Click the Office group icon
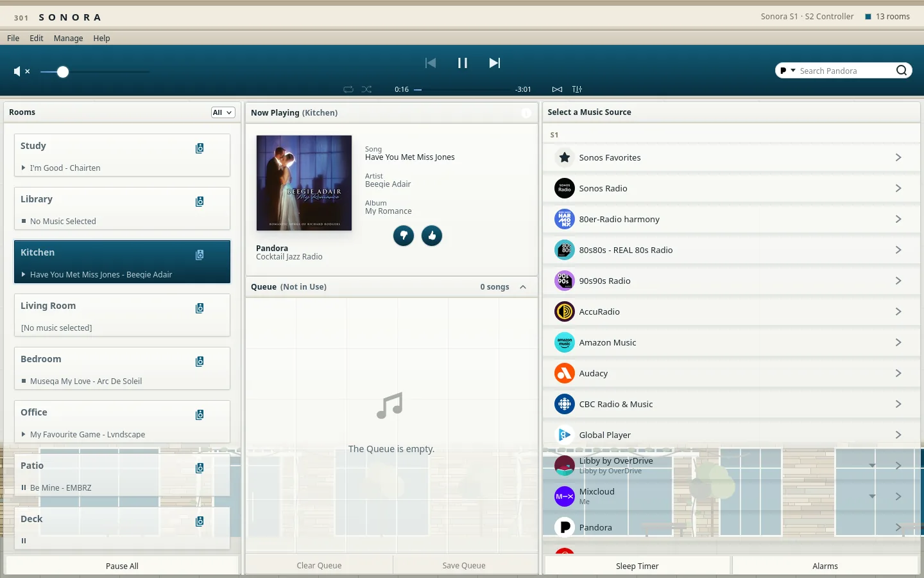 pyautogui.click(x=200, y=415)
